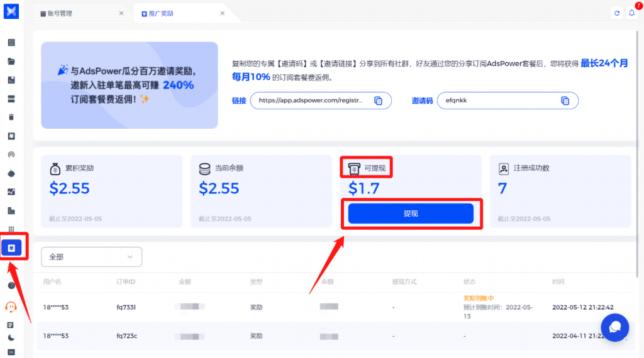Screen dimensions: 644x358
Task: Switch language with the CN icon
Action: pyautogui.click(x=11, y=352)
